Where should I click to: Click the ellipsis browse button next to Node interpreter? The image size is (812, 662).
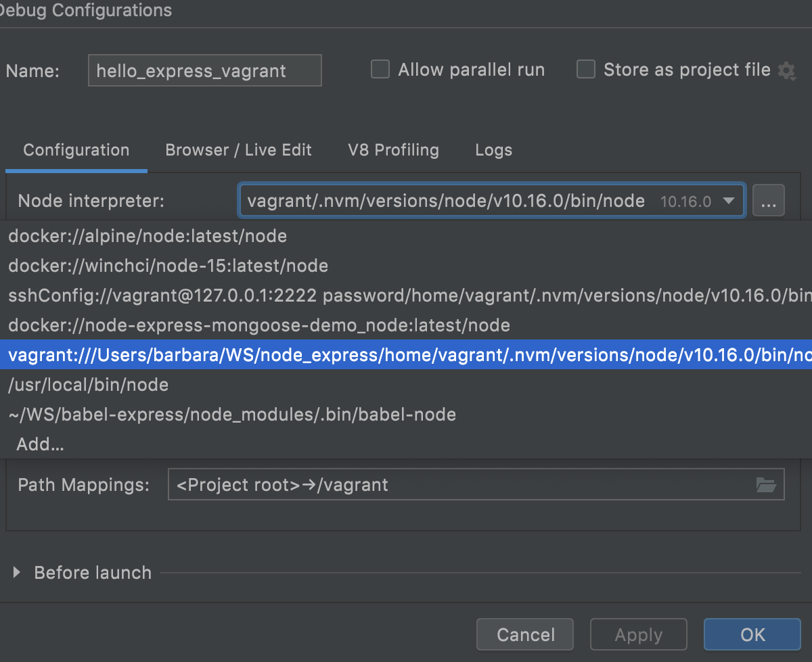(x=769, y=200)
